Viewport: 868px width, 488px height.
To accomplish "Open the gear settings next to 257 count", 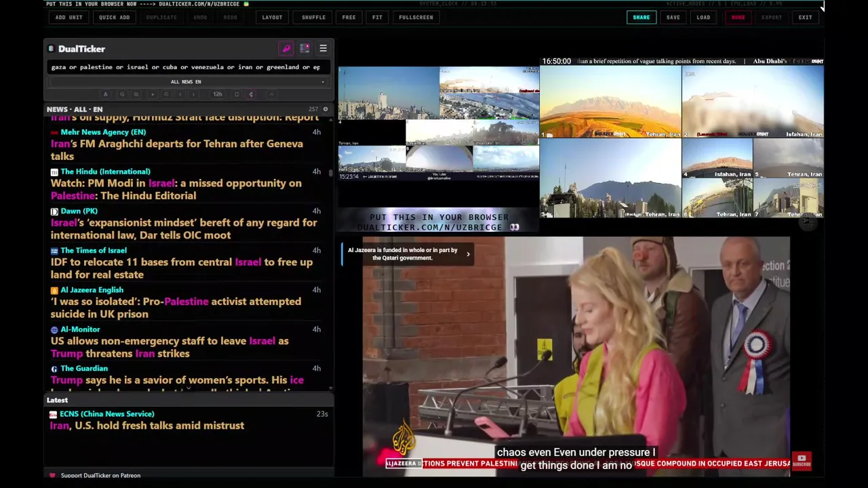I will click(x=325, y=109).
